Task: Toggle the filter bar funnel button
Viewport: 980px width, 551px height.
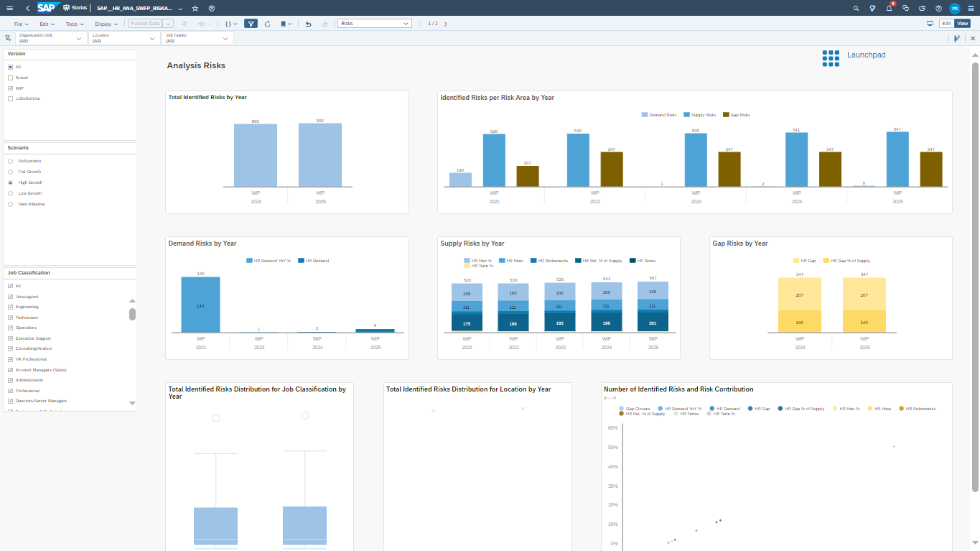Action: coord(251,24)
